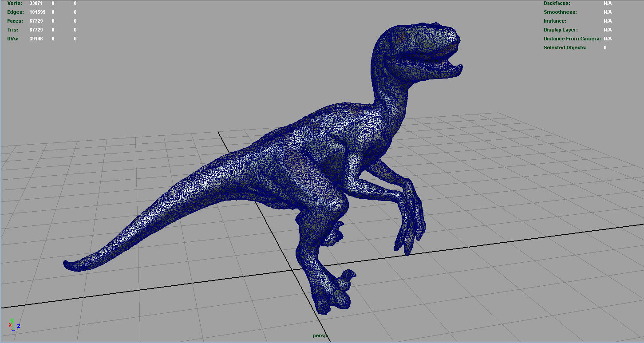
Task: Click the N/A value beside Instance
Action: [x=608, y=21]
